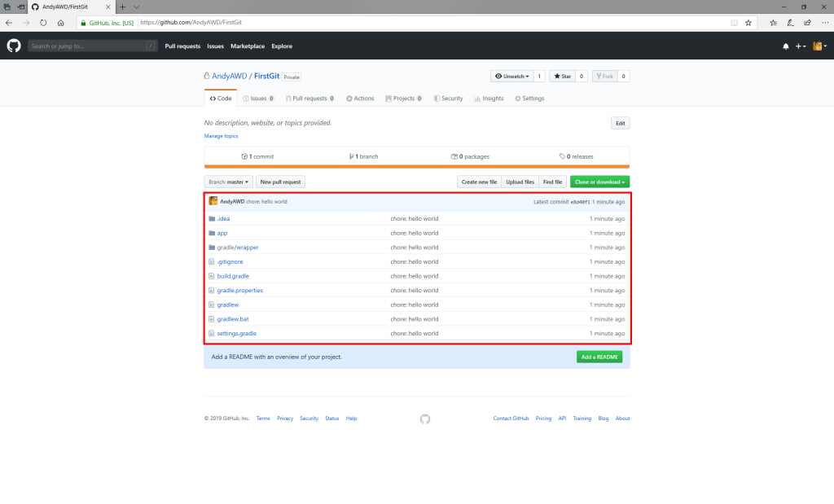The height and width of the screenshot is (504, 834).
Task: Open the notifications bell icon
Action: point(786,46)
